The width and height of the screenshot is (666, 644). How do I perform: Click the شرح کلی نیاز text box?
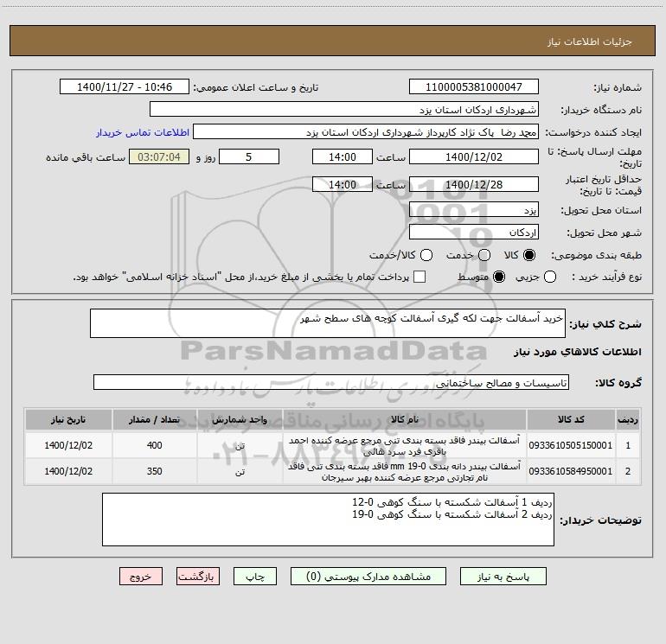click(x=328, y=323)
